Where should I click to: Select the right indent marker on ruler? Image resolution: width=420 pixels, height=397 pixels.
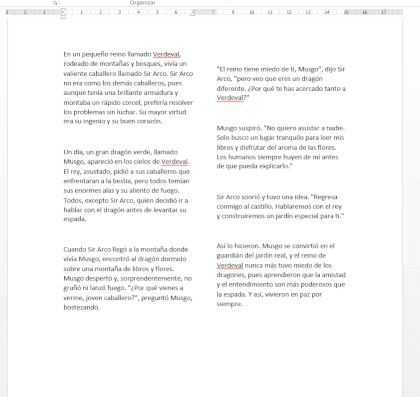192,13
